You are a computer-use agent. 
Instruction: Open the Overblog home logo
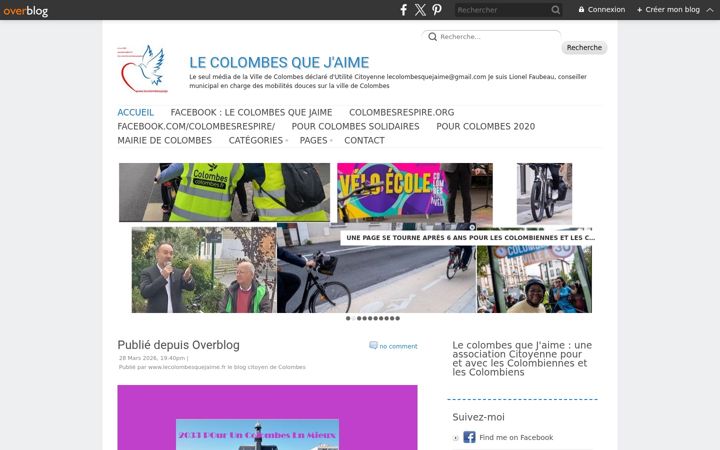[x=25, y=10]
